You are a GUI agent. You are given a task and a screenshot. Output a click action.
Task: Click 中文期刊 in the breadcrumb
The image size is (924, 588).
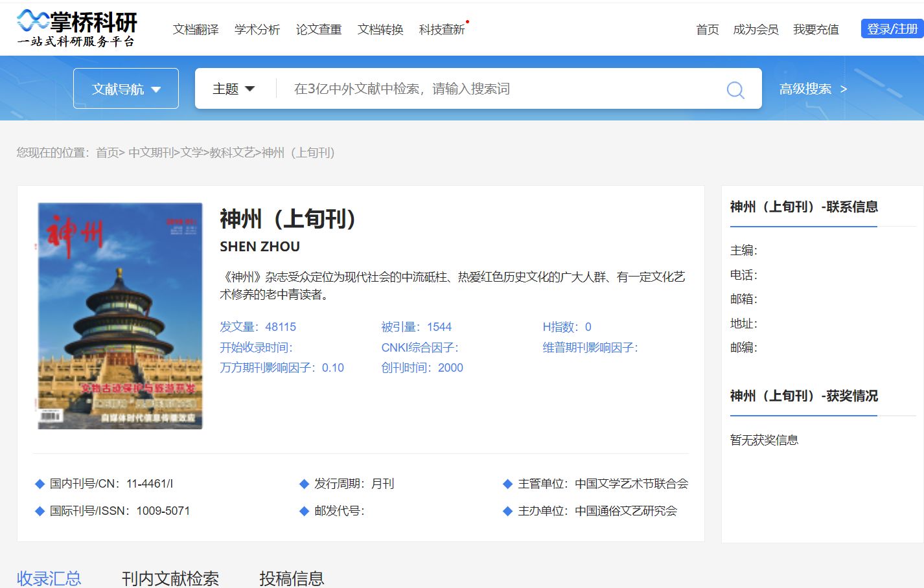click(151, 153)
